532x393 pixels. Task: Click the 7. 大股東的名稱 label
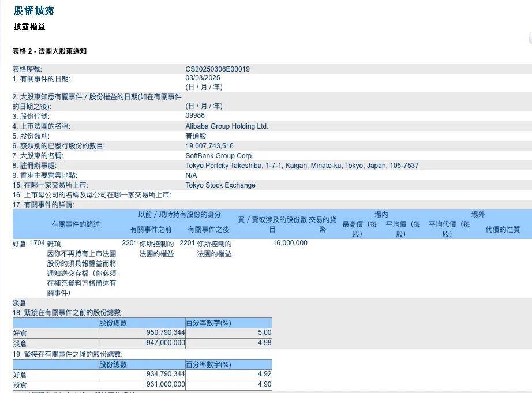click(x=38, y=156)
